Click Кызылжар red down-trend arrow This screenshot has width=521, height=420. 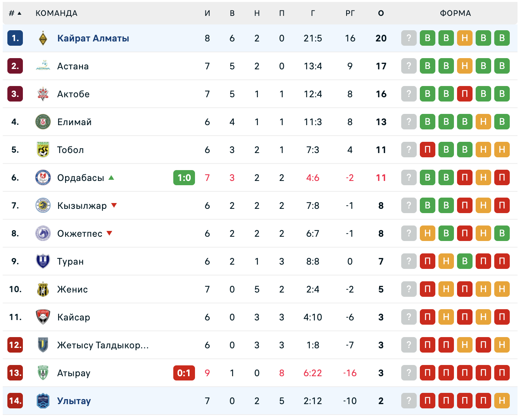114,205
